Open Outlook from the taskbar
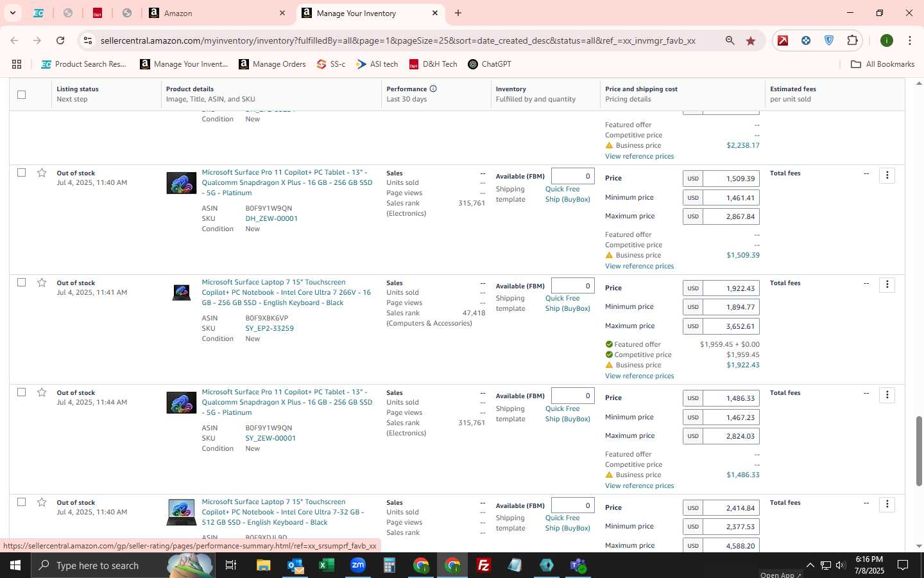Viewport: 924px width, 578px height. tap(295, 565)
